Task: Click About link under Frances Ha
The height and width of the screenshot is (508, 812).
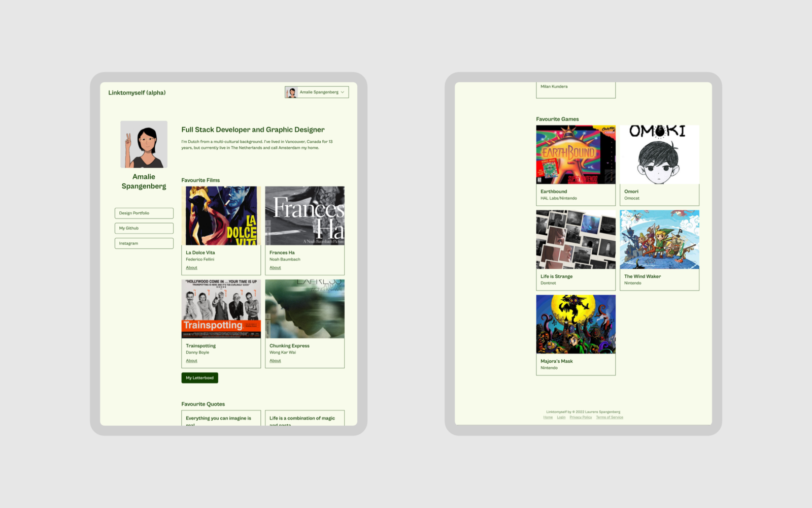Action: [x=275, y=268]
